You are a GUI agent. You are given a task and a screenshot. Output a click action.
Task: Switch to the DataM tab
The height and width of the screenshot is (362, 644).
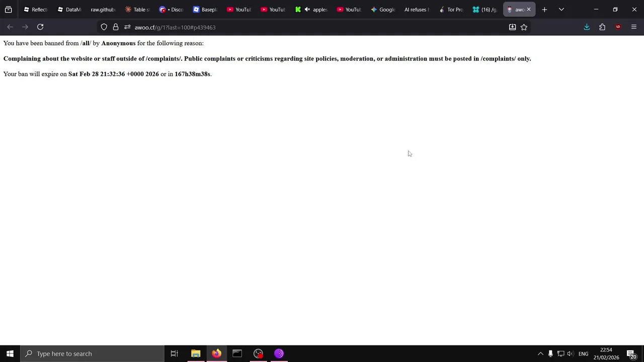[69, 10]
